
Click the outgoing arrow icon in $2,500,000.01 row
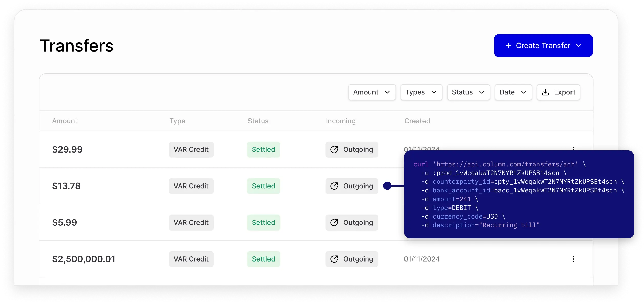tap(334, 259)
